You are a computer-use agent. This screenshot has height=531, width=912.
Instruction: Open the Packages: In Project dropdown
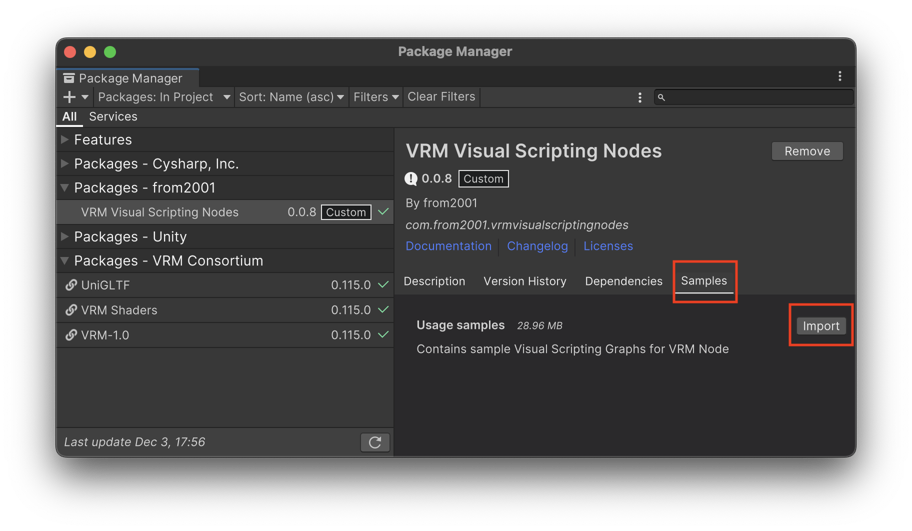(x=164, y=97)
